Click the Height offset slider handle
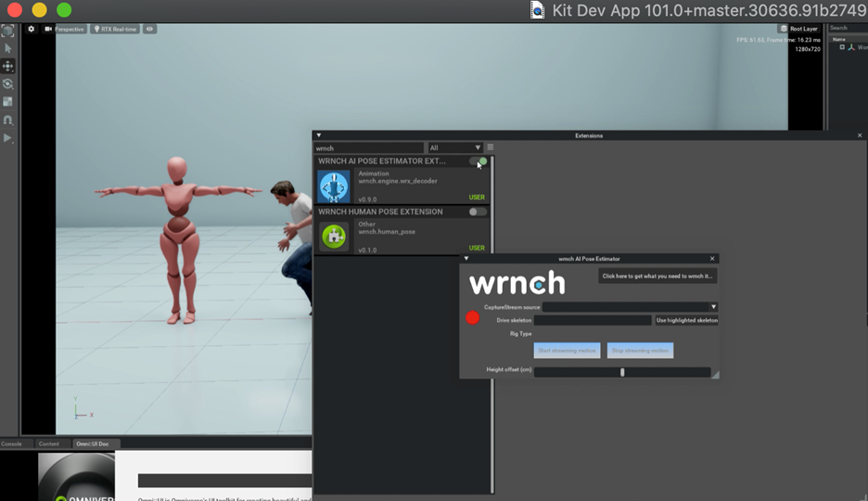The width and height of the screenshot is (868, 501). pyautogui.click(x=622, y=372)
